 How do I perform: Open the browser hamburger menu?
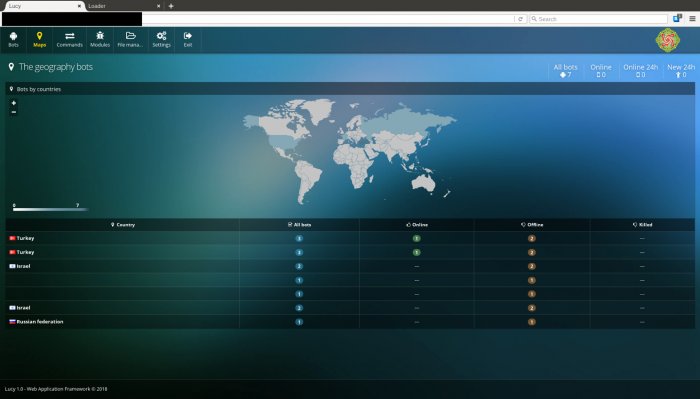point(692,19)
